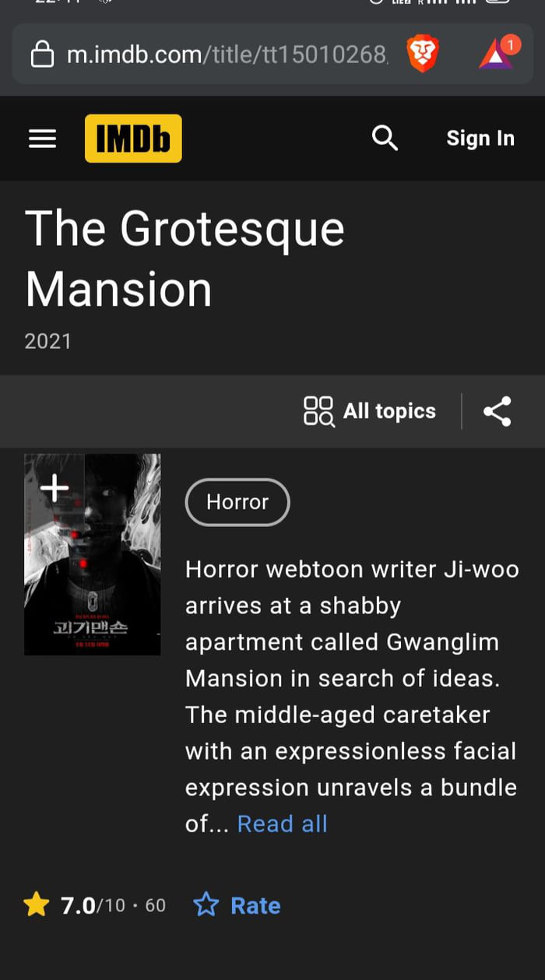Open Brave Rewards triangle icon
Viewport: 545px width, 980px height.
[497, 53]
